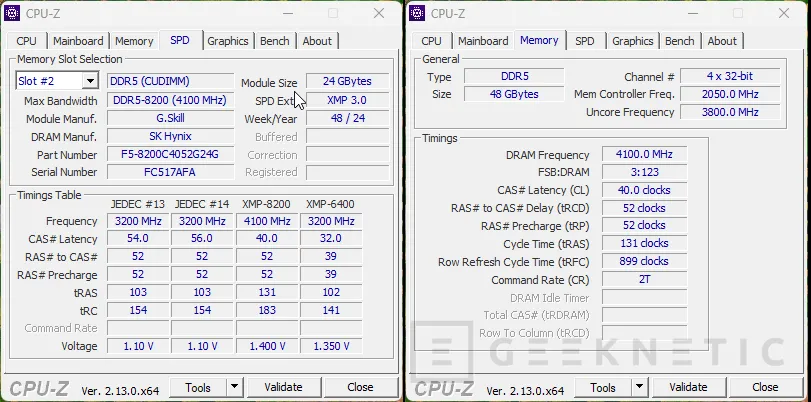This screenshot has height=402, width=811.
Task: Click XMP 3.0 SPD Ext value
Action: (348, 100)
